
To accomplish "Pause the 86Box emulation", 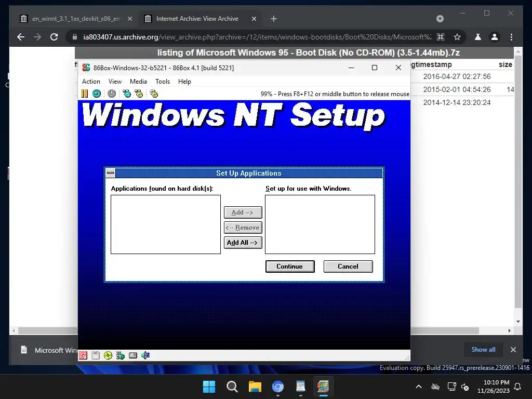I will pos(85,94).
